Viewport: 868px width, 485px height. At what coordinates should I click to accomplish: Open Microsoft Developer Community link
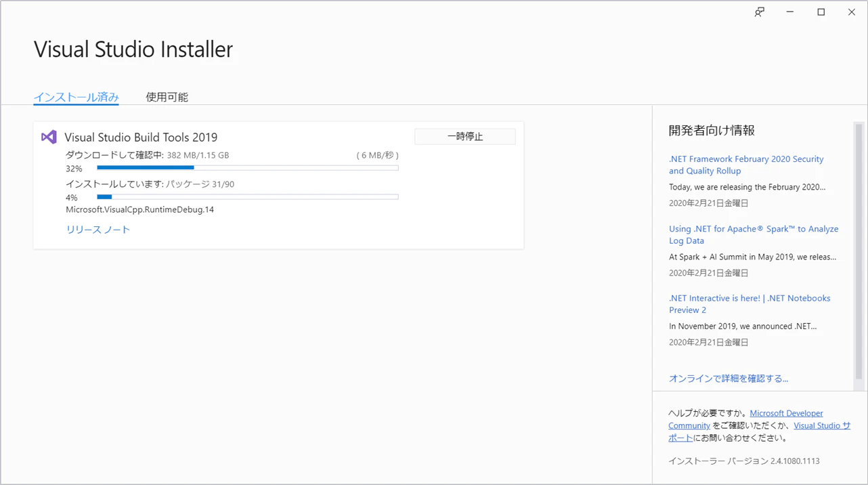[786, 413]
